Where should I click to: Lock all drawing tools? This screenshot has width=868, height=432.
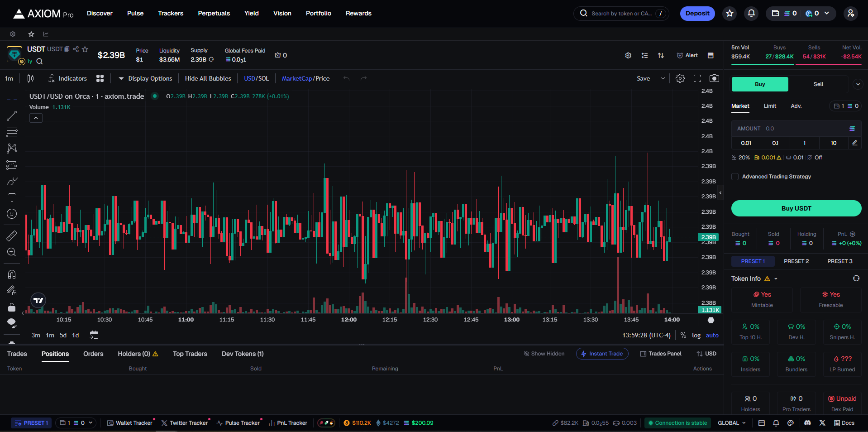click(x=12, y=307)
